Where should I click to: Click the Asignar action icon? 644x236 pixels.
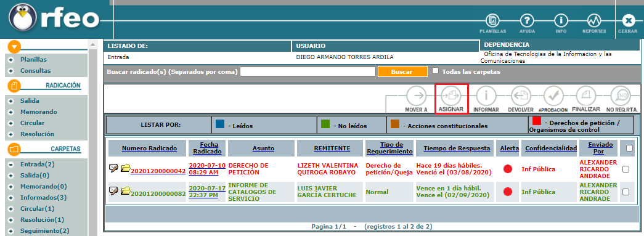(x=451, y=97)
